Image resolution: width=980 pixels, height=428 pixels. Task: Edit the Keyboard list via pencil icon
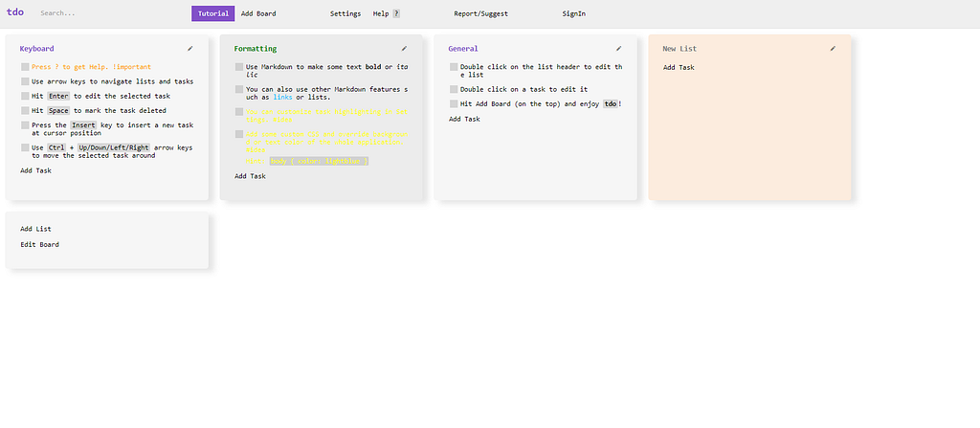pyautogui.click(x=190, y=48)
